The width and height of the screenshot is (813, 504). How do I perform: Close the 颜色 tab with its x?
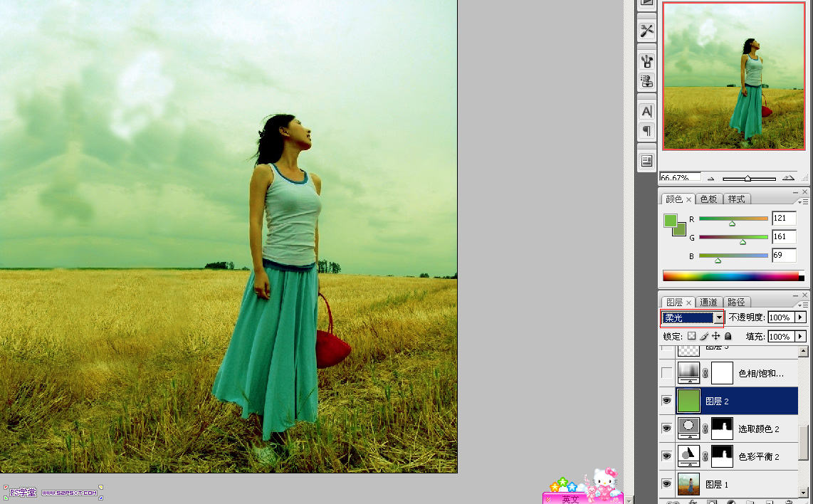click(688, 199)
